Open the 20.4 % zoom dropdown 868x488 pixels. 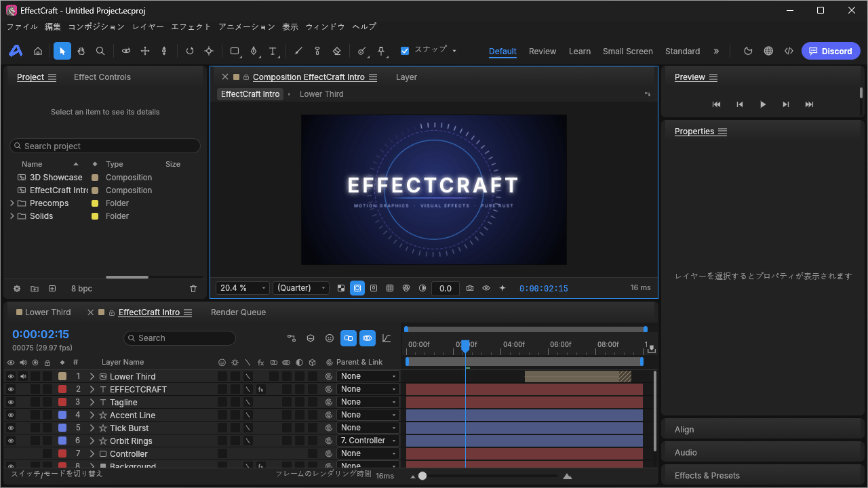(x=242, y=288)
